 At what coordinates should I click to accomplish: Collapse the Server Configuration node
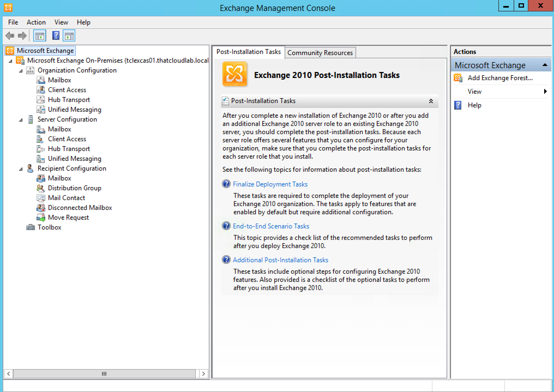coord(21,120)
